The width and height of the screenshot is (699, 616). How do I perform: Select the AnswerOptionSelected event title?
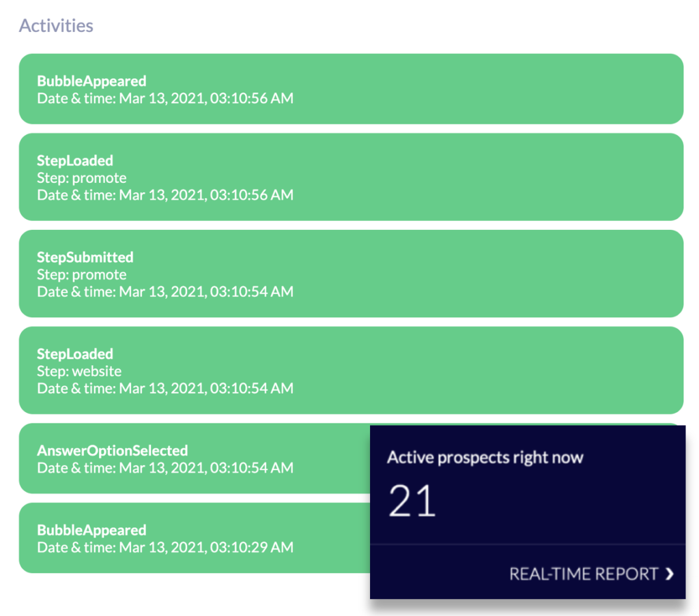pos(112,451)
